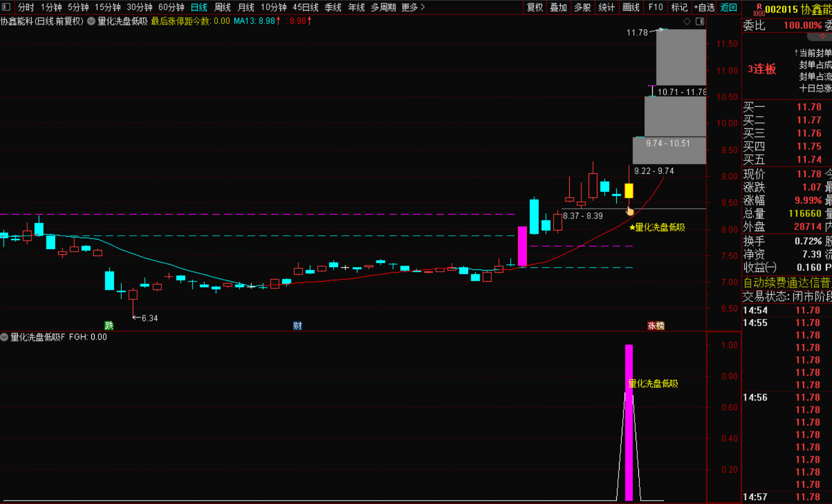Open the 量化洗盘低吸F sub-indicator dropdown arrow

coord(4,337)
